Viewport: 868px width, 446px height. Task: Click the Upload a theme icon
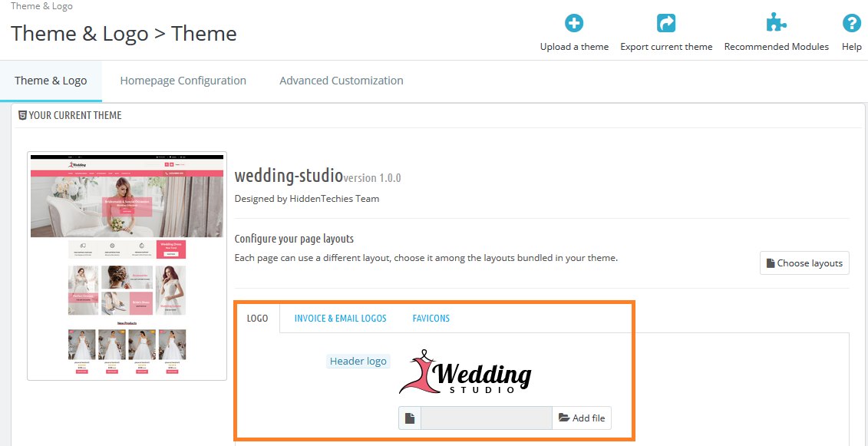coord(573,23)
